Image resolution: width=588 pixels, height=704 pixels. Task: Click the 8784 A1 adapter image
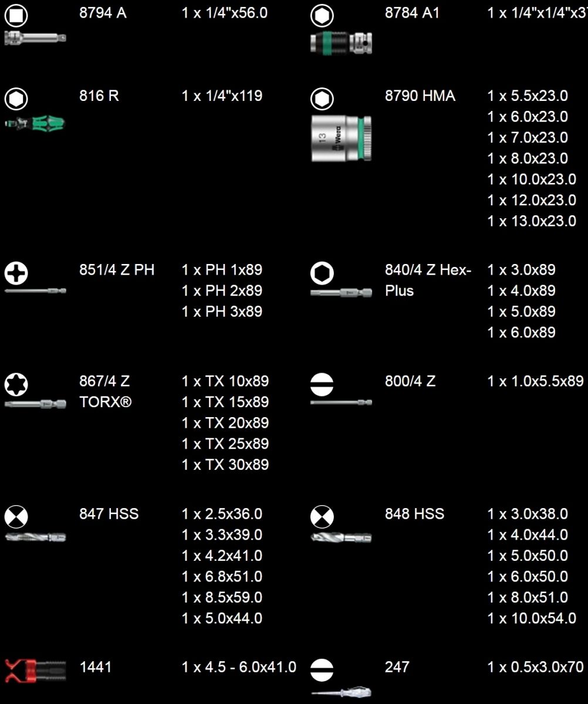[341, 43]
